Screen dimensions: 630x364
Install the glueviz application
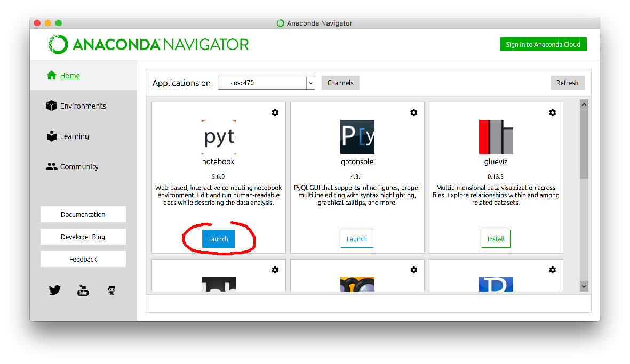click(x=496, y=239)
